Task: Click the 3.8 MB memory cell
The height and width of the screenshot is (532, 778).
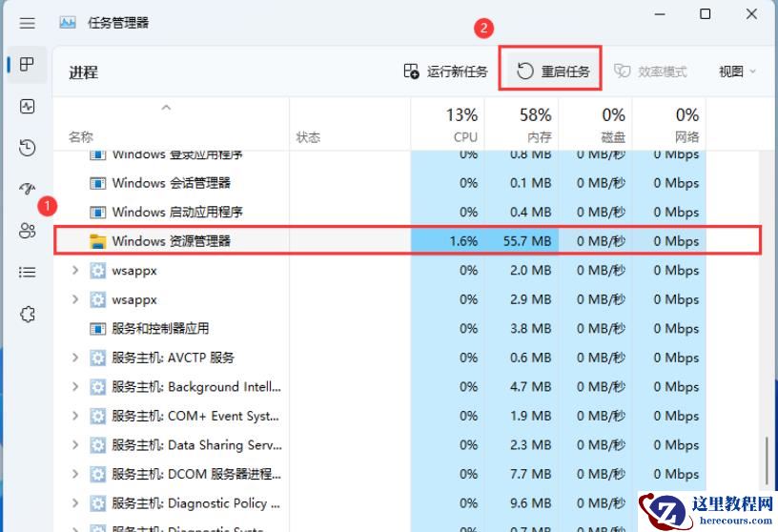Action: (522, 329)
